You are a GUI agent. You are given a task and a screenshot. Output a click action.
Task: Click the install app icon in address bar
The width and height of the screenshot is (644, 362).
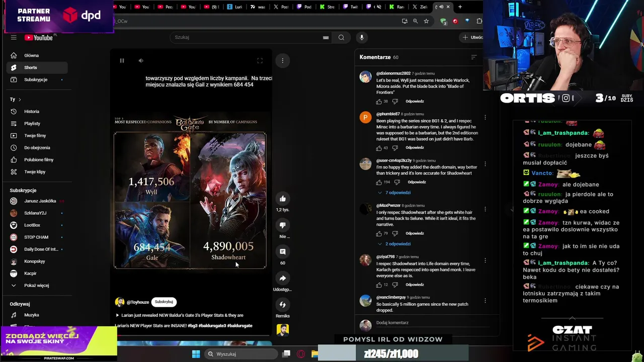pos(405,21)
